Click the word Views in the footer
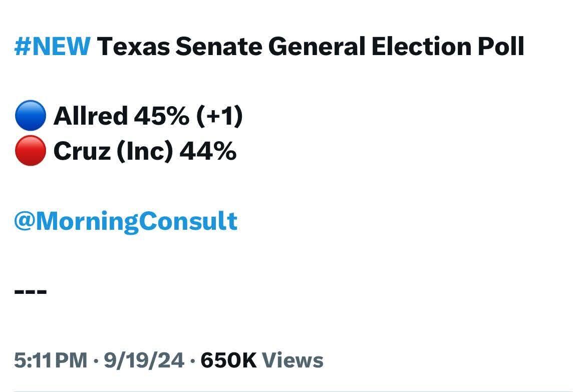586x392 pixels. 292,360
